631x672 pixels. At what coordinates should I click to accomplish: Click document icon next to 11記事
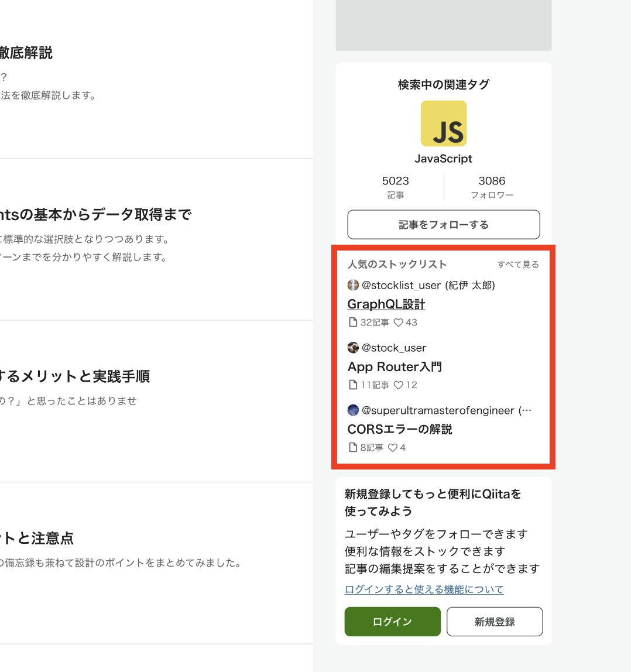point(353,385)
